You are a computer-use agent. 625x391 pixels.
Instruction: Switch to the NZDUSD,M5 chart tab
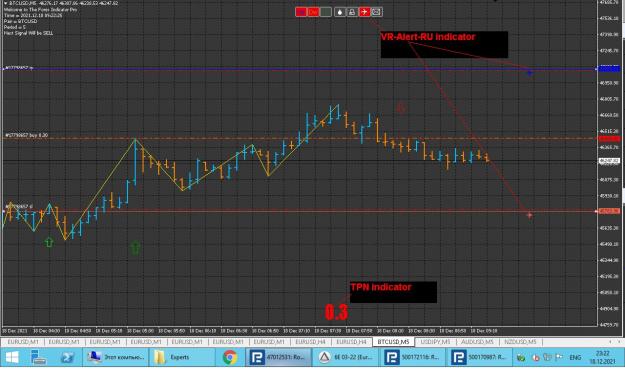click(520, 342)
